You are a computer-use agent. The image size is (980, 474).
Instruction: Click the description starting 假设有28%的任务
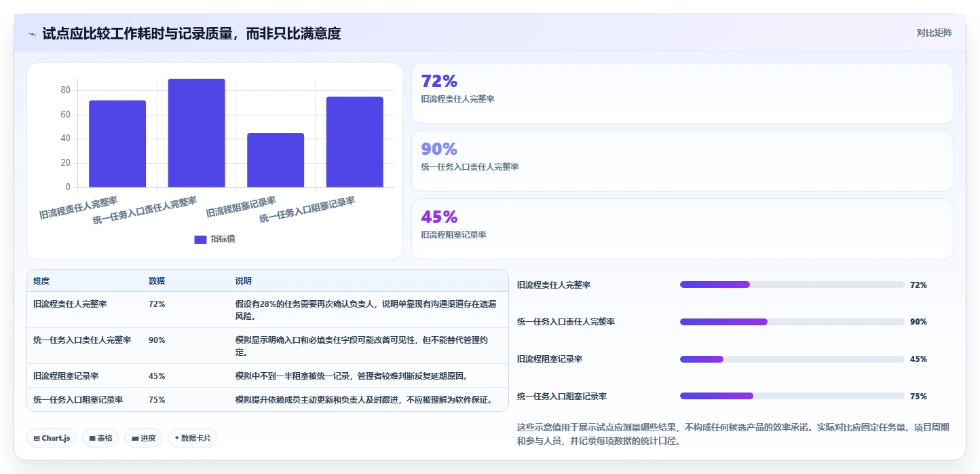(367, 310)
